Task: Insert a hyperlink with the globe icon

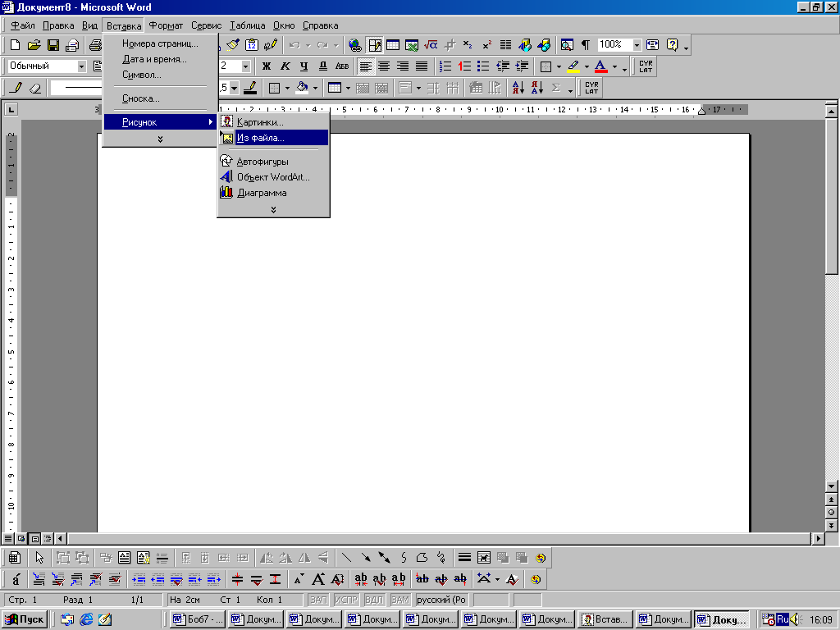Action: 354,45
